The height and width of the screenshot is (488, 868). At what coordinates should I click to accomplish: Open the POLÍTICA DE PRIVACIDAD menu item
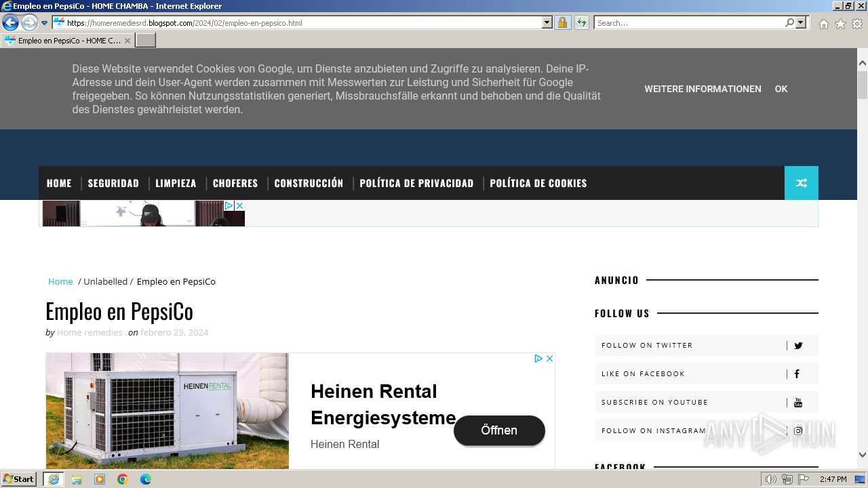click(416, 183)
